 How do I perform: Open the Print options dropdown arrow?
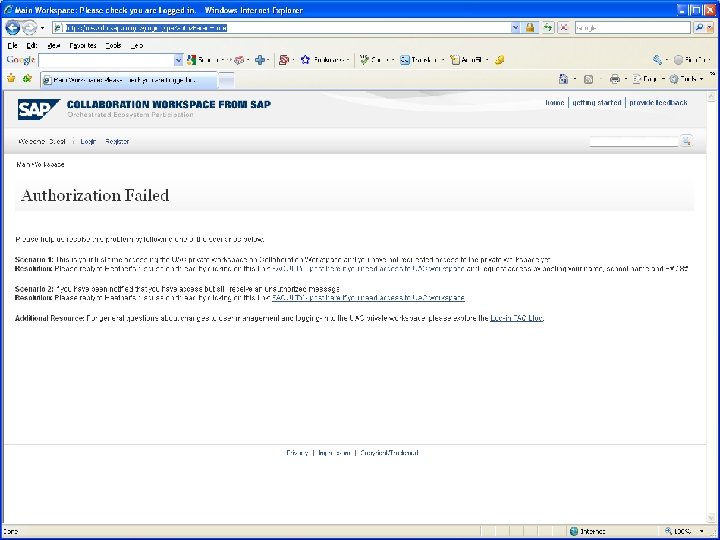pos(625,79)
